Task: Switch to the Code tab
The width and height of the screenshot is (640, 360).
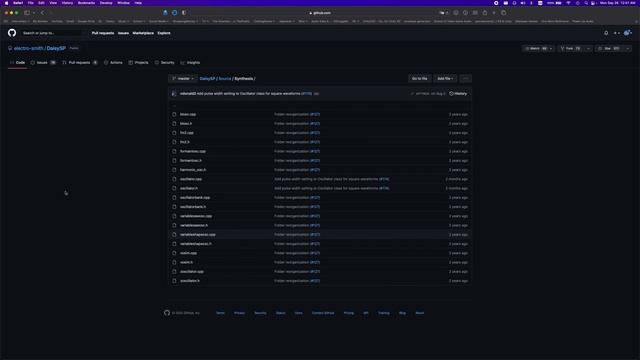Action: (18, 62)
